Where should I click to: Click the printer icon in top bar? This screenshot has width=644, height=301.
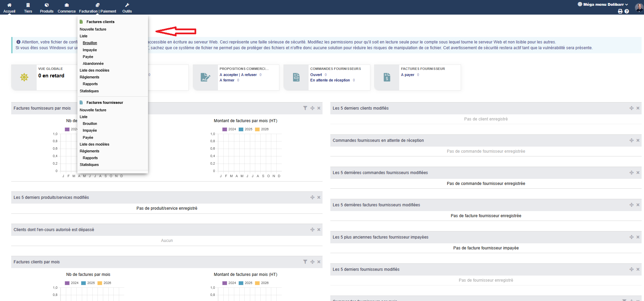coord(620,11)
